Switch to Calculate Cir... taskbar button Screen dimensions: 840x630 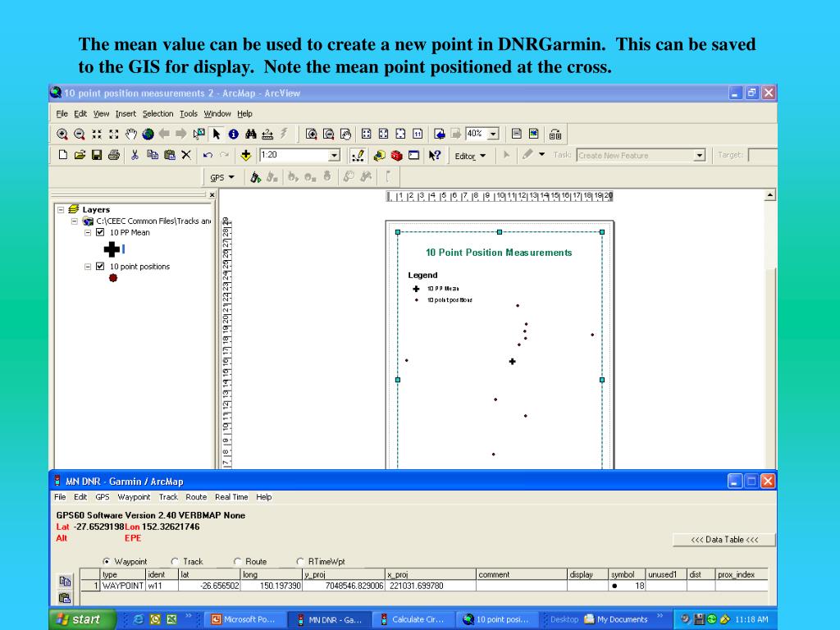(413, 619)
